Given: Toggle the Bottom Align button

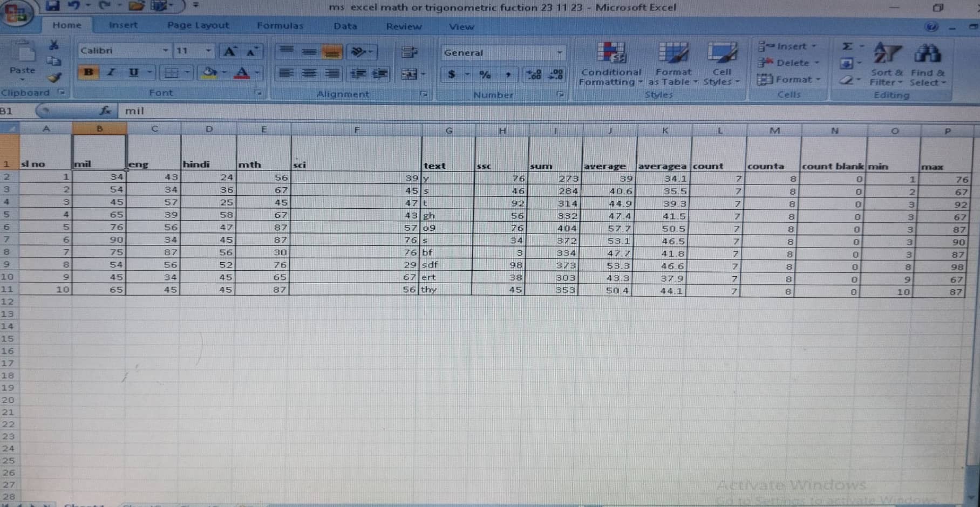Looking at the screenshot, I should pyautogui.click(x=332, y=52).
